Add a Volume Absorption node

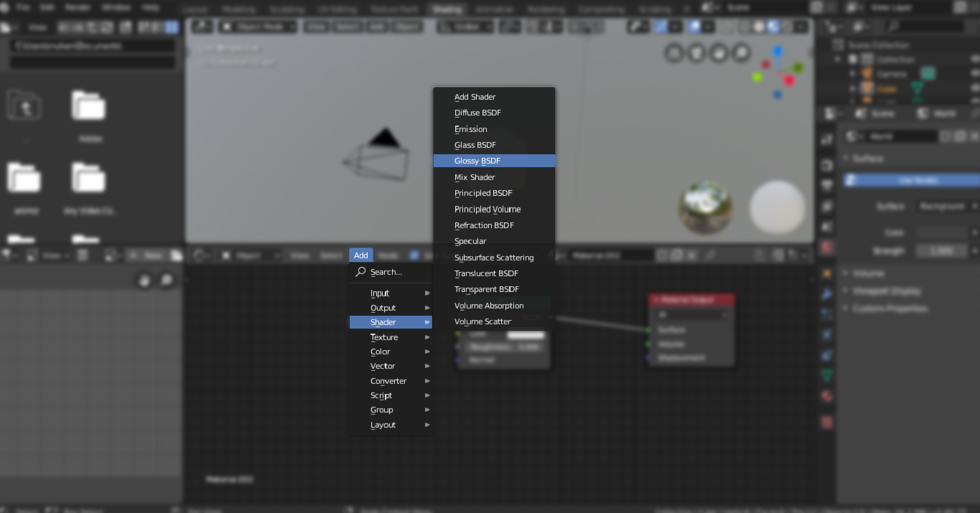click(x=494, y=306)
